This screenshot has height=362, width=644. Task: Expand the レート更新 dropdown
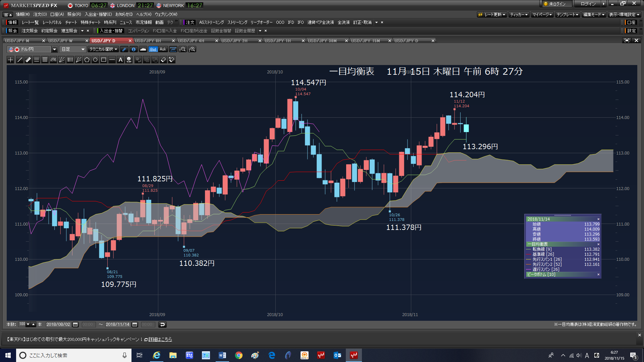pos(492,15)
